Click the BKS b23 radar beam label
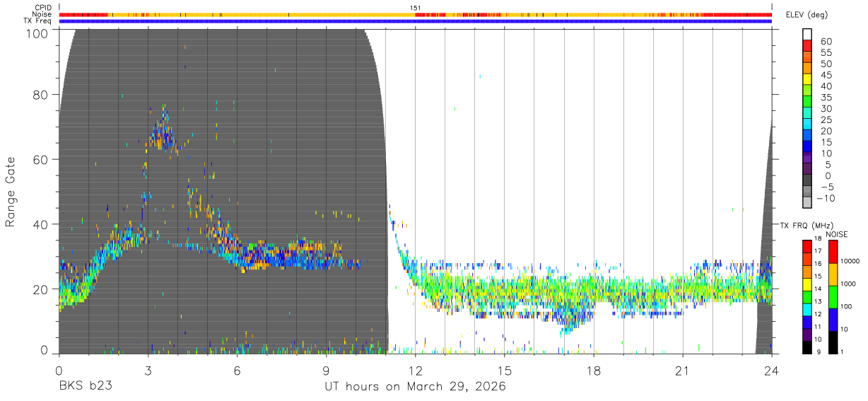The image size is (868, 401). click(x=86, y=387)
